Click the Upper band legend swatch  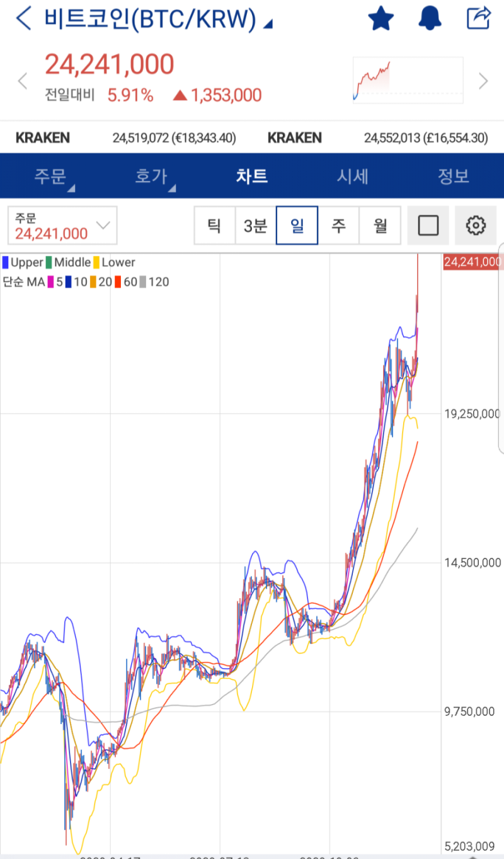(x=6, y=262)
